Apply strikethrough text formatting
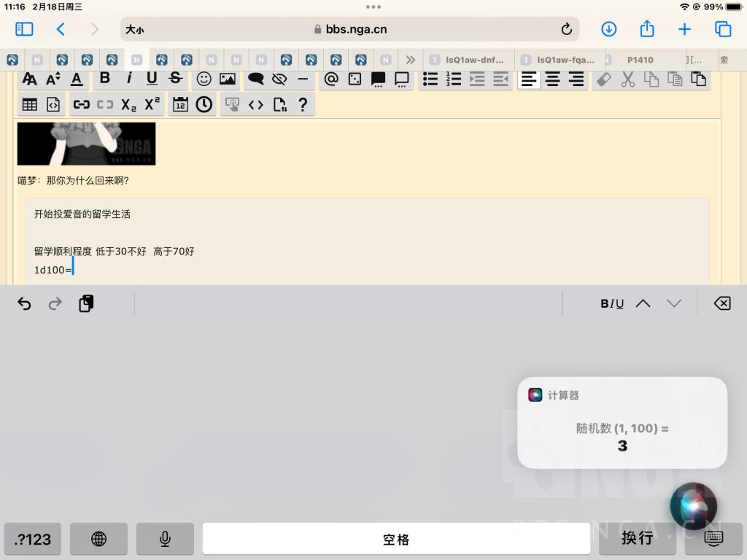 click(175, 78)
